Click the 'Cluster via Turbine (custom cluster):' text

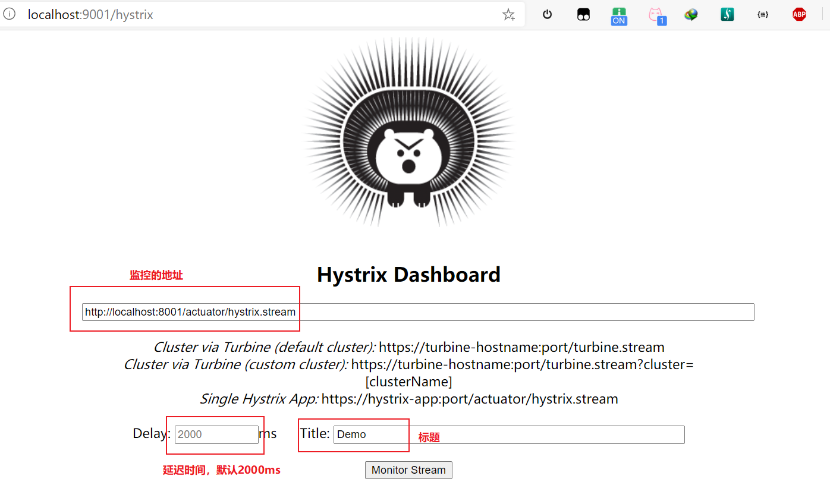[x=236, y=364]
